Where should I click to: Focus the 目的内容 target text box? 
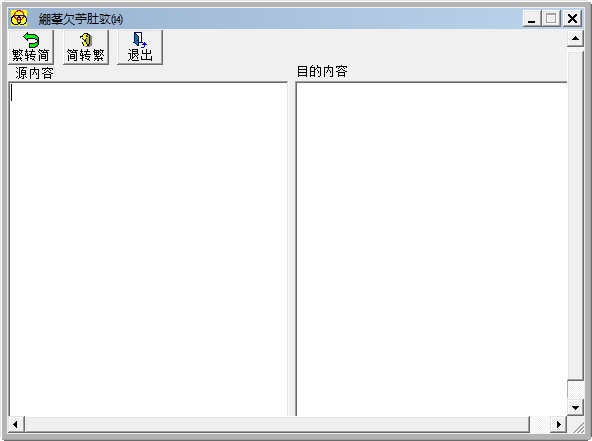432,249
